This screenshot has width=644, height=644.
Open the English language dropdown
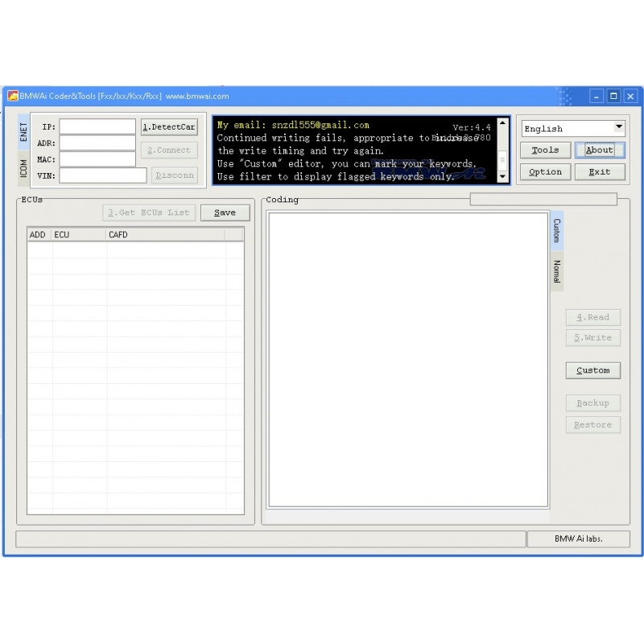coord(572,127)
